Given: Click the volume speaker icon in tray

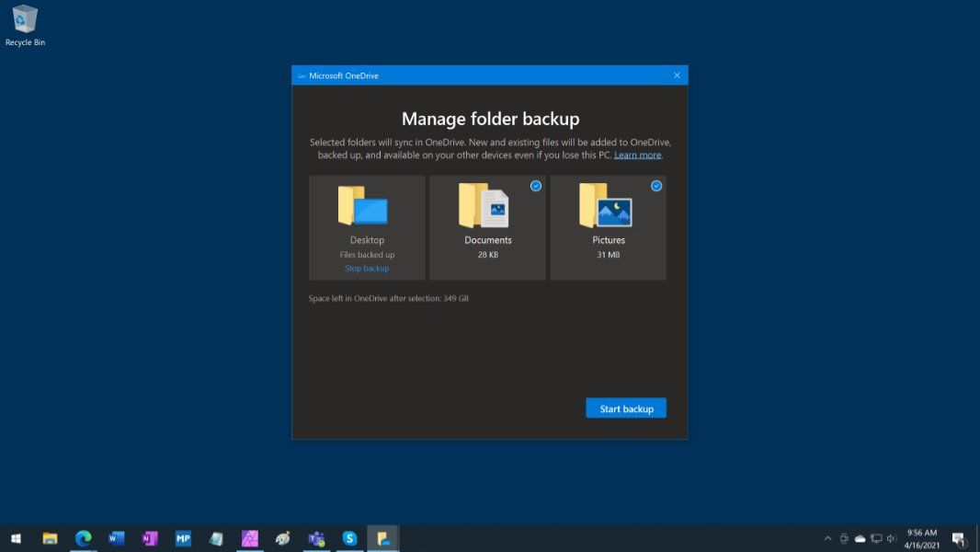Looking at the screenshot, I should tap(891, 539).
